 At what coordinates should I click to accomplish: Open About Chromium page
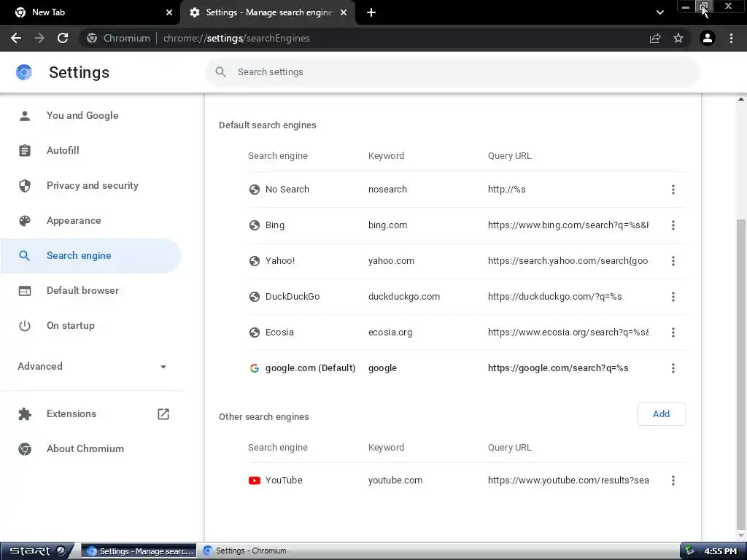click(x=90, y=448)
